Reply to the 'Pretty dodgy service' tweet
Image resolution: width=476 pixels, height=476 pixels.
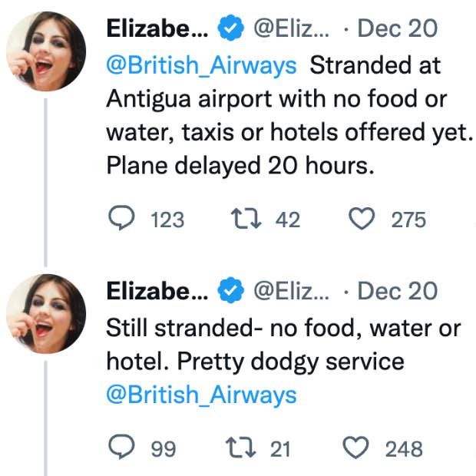(120, 448)
